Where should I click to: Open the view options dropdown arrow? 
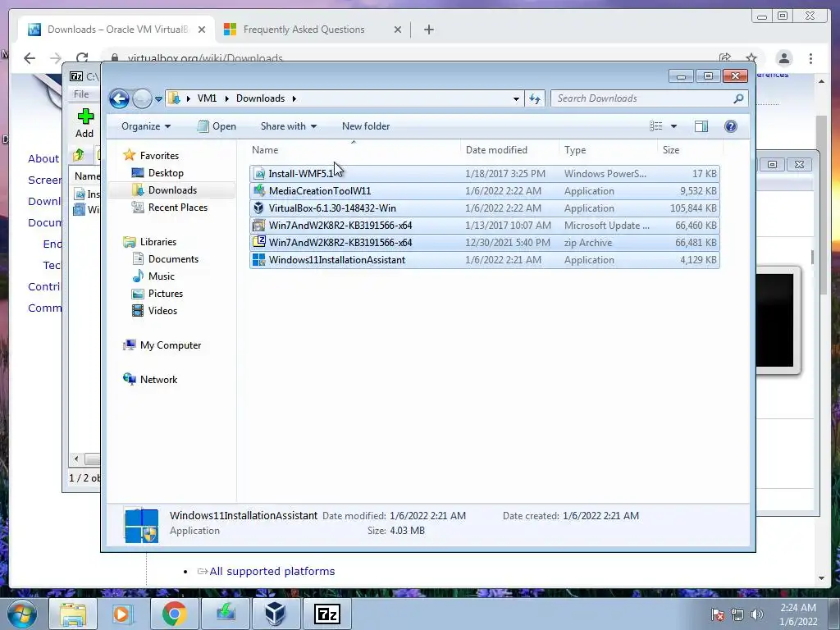pos(674,126)
